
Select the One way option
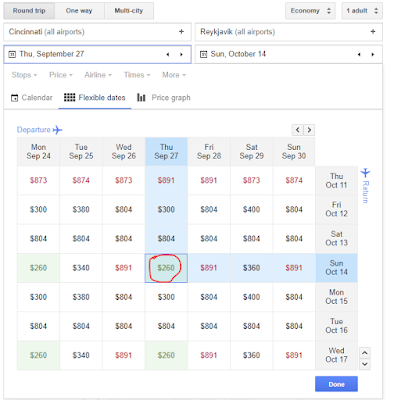pyautogui.click(x=79, y=11)
